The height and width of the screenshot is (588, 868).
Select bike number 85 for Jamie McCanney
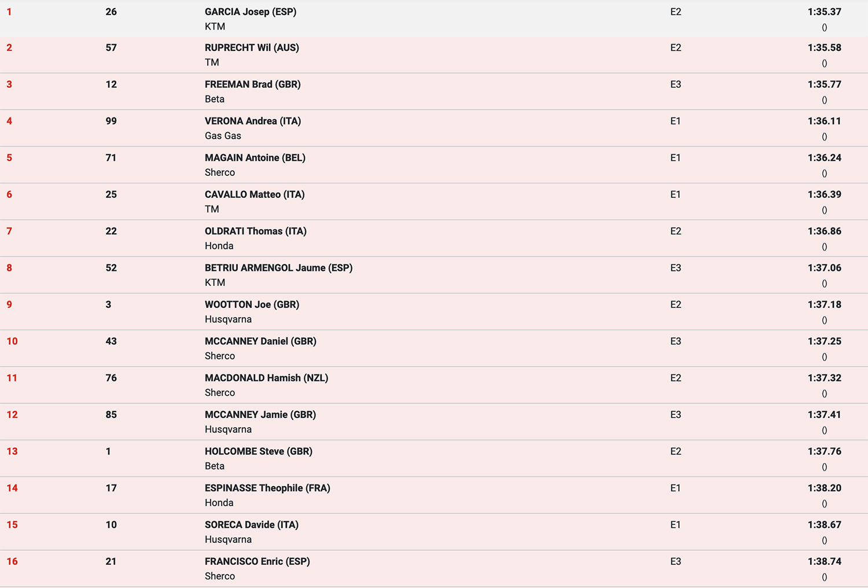tap(111, 415)
